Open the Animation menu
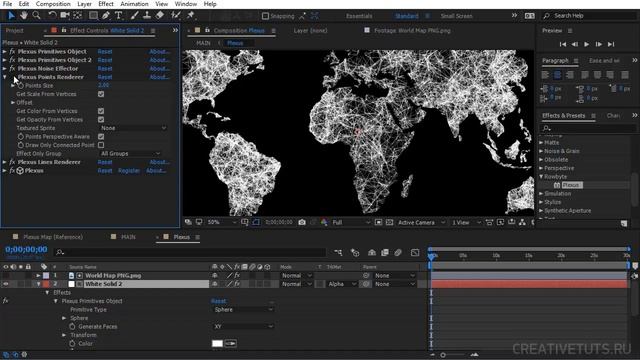640x360 pixels. pos(134,4)
